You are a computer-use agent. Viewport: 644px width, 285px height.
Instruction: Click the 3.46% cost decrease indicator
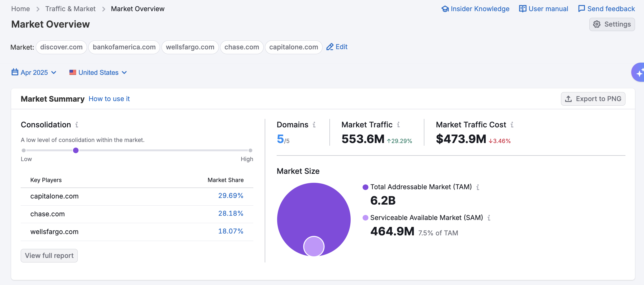pyautogui.click(x=499, y=141)
